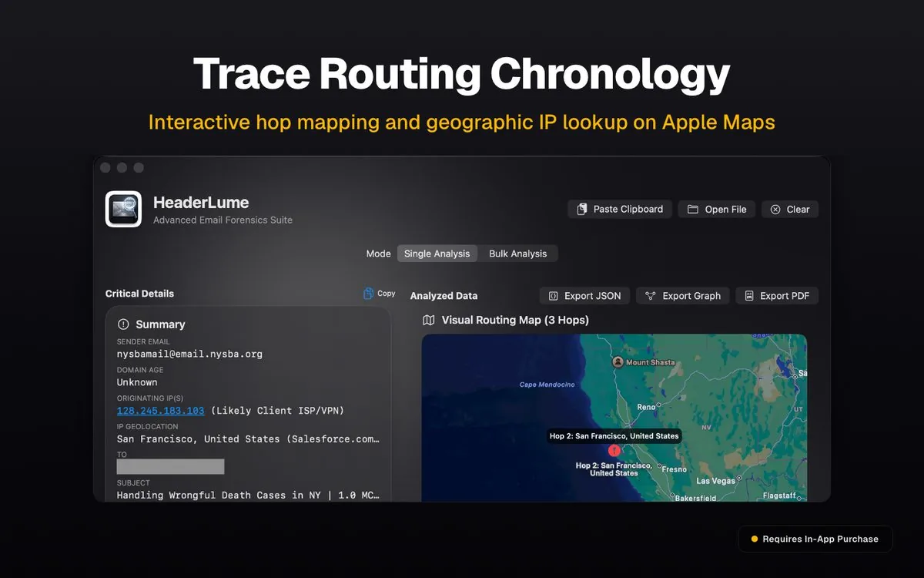Click the Domain Age value 'Unknown'
The width and height of the screenshot is (924, 578).
point(137,382)
